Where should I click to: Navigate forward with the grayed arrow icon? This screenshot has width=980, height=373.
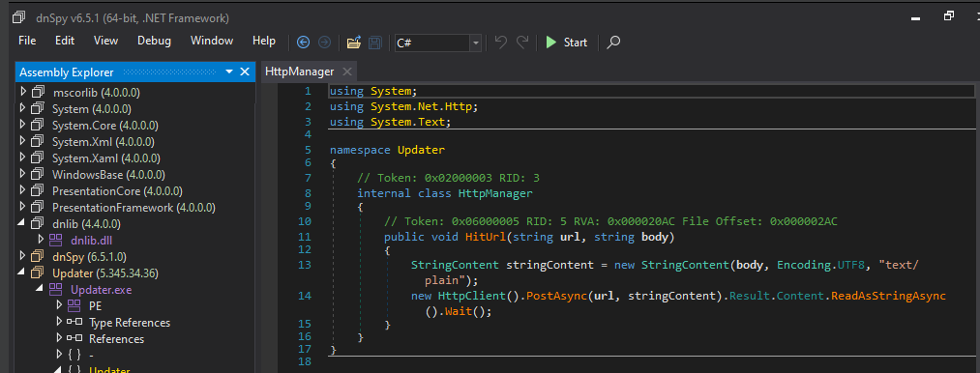pos(324,42)
